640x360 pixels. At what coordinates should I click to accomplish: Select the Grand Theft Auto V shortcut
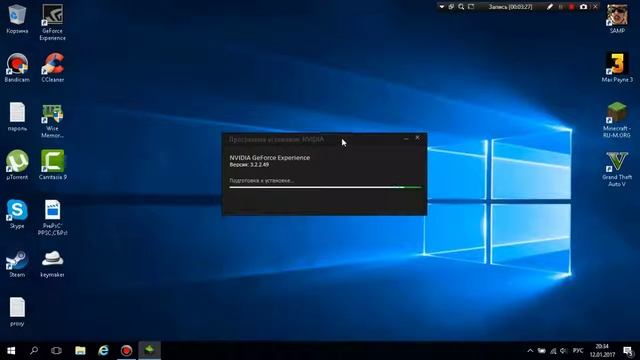(x=617, y=169)
